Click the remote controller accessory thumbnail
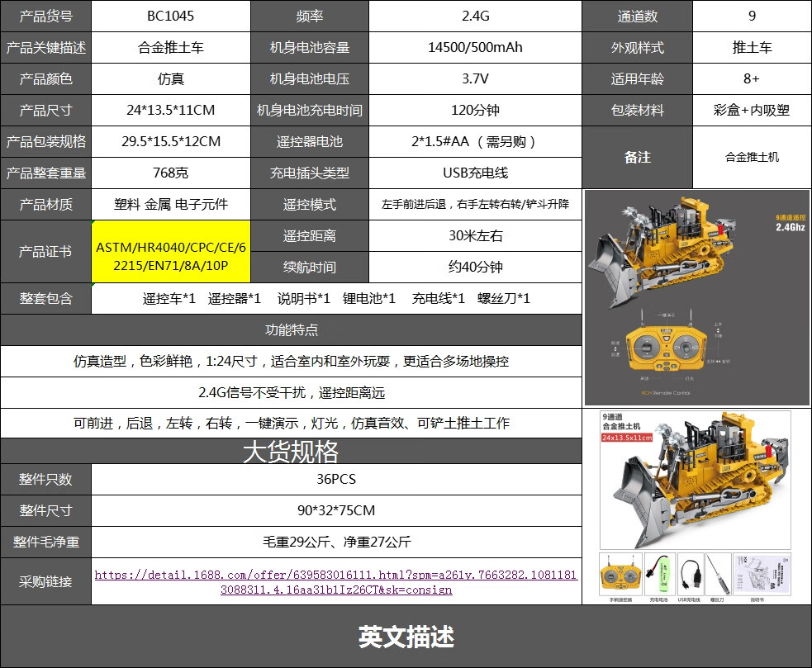Image resolution: width=812 pixels, height=668 pixels. coord(620,575)
